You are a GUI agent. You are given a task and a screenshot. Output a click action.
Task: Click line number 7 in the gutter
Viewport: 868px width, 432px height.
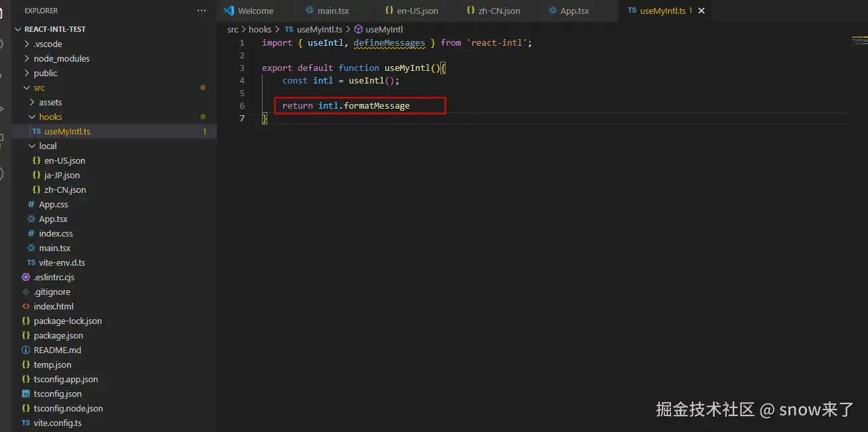242,118
